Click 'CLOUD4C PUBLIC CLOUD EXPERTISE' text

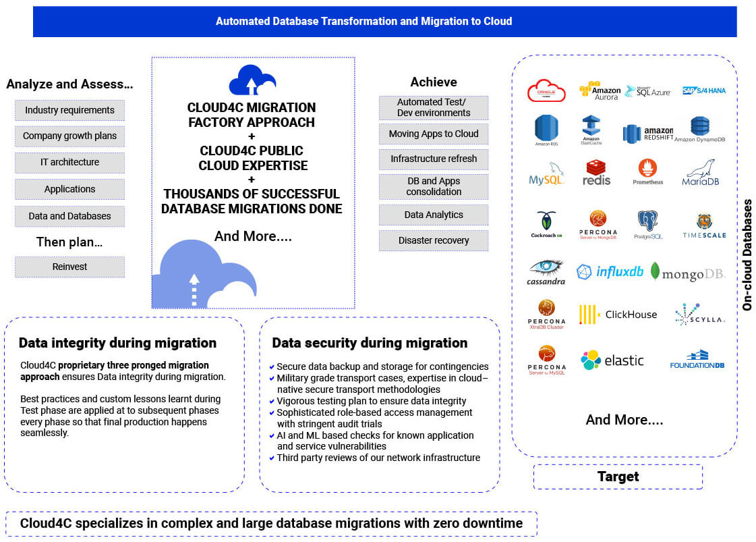[253, 158]
